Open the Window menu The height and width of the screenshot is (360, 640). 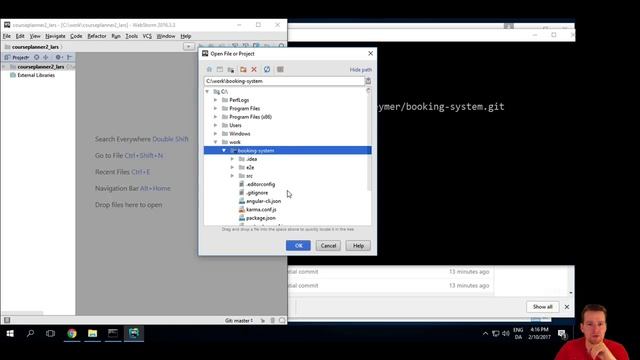click(166, 36)
